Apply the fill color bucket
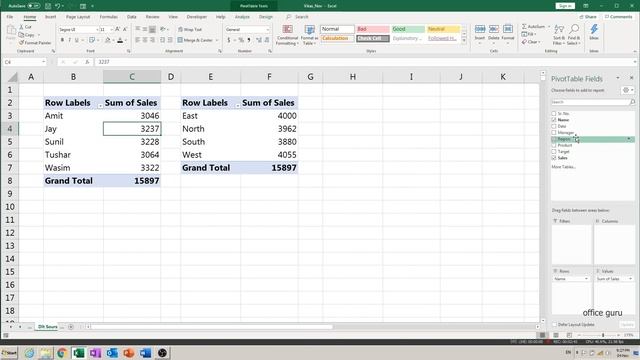The height and width of the screenshot is (360, 640). [x=107, y=40]
